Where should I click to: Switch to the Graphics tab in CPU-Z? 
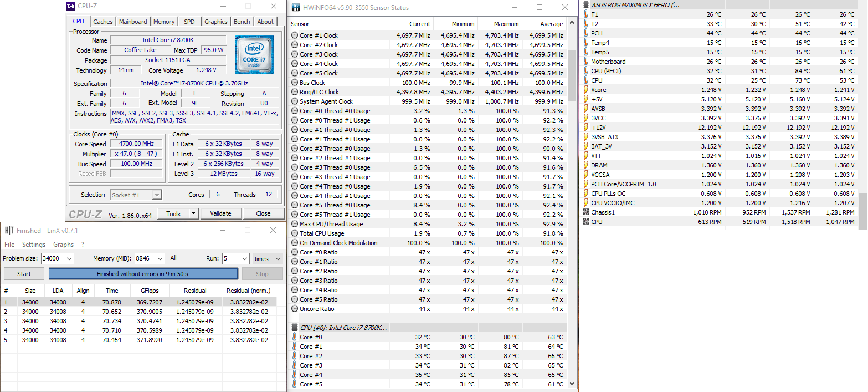[216, 22]
